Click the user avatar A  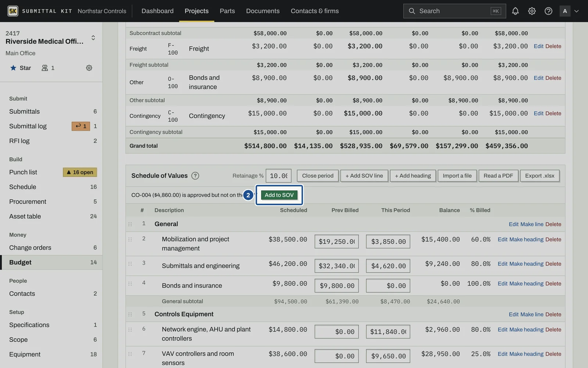pos(565,11)
